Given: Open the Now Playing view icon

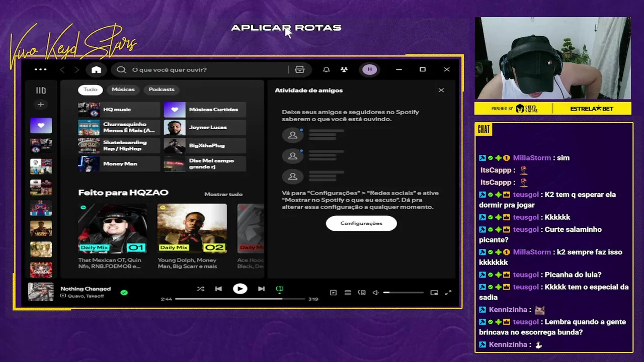Looking at the screenshot, I should click(333, 293).
